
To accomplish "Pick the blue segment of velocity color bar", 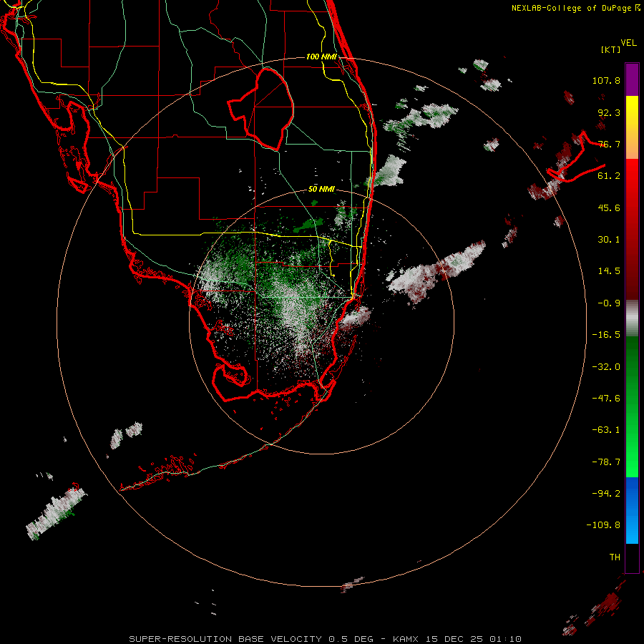I will click(632, 510).
